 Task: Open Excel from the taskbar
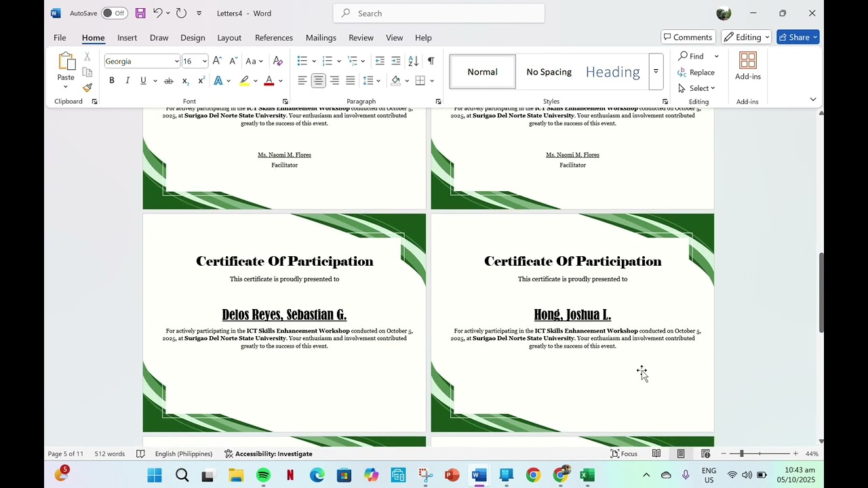(x=587, y=475)
